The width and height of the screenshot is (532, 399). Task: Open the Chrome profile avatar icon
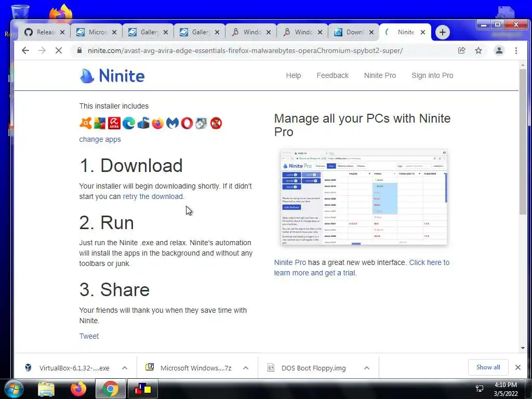coord(499,50)
